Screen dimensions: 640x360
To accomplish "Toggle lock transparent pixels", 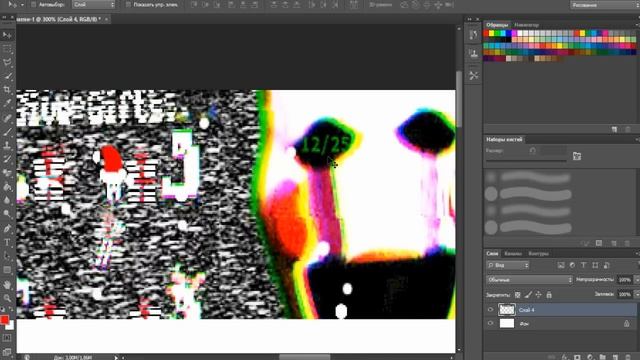I will point(518,294).
